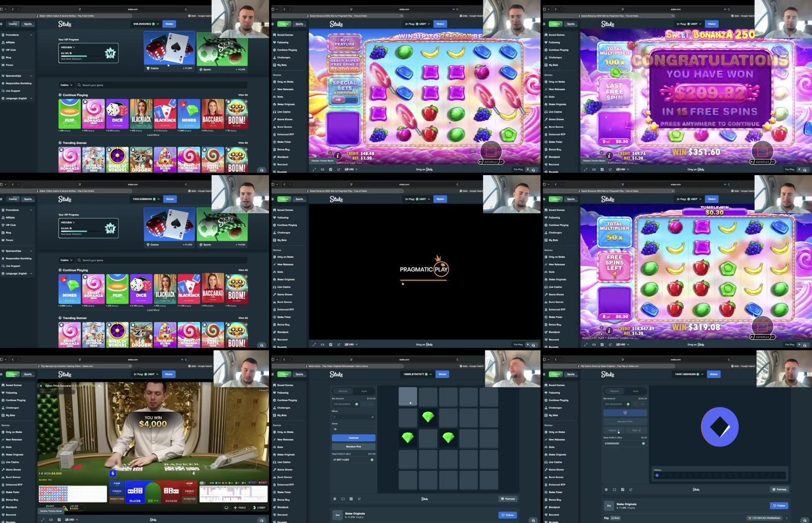Click spin button in top-middle Sweet Bonanza panel
The height and width of the screenshot is (523, 812).
pos(491,150)
